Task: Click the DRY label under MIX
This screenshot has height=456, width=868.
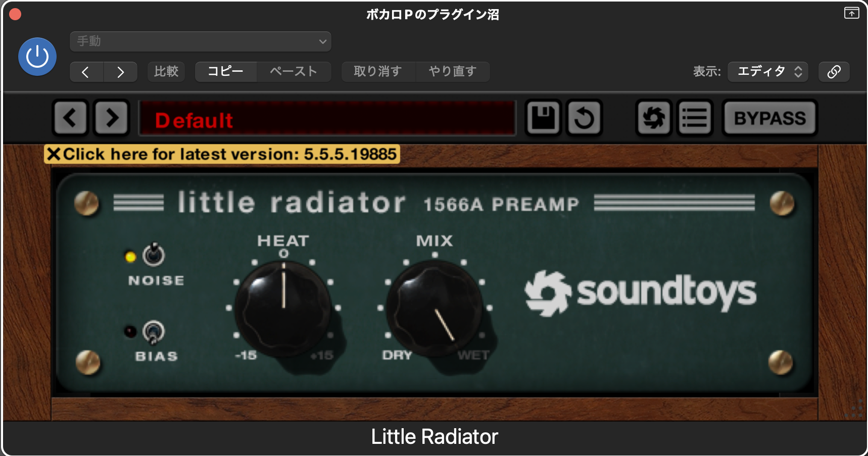Action: [x=397, y=355]
